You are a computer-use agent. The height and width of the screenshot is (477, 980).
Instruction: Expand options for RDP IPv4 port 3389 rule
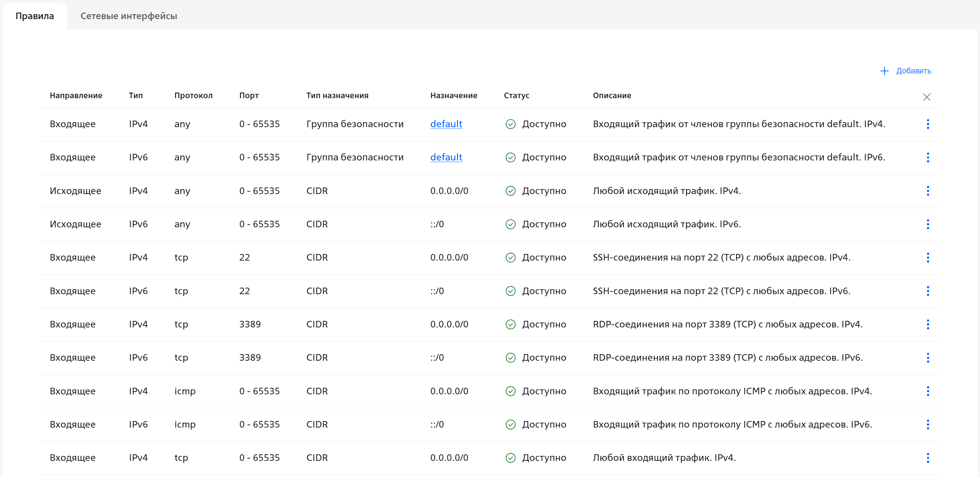(928, 324)
